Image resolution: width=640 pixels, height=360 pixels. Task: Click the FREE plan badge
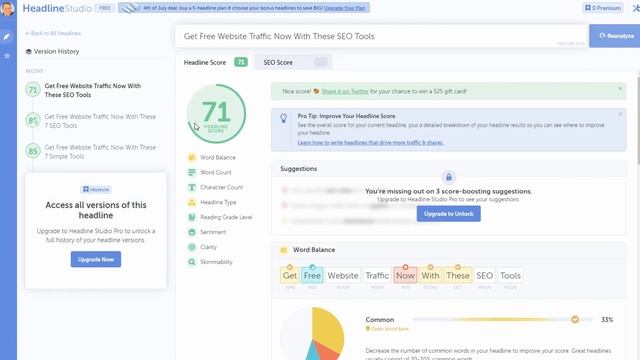click(105, 8)
